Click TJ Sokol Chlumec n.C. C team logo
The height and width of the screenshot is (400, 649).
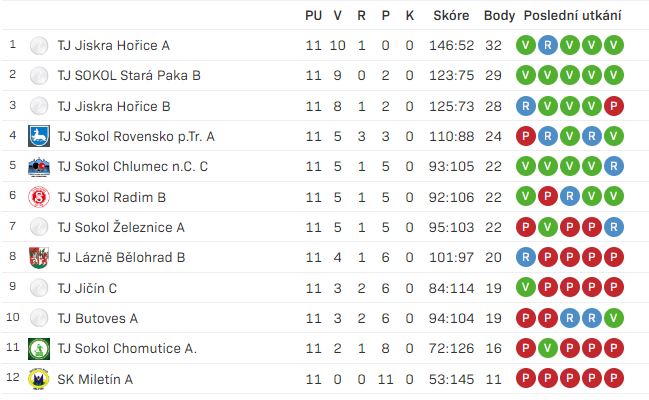(x=39, y=166)
